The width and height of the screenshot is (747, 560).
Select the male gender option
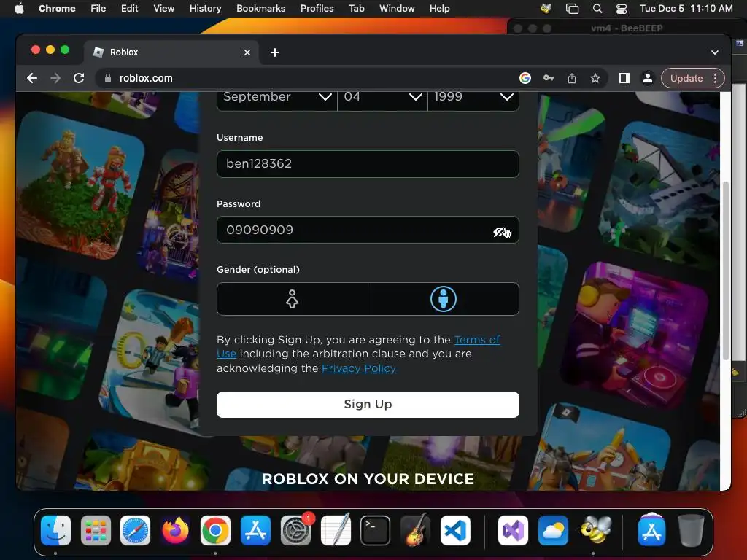coord(444,299)
